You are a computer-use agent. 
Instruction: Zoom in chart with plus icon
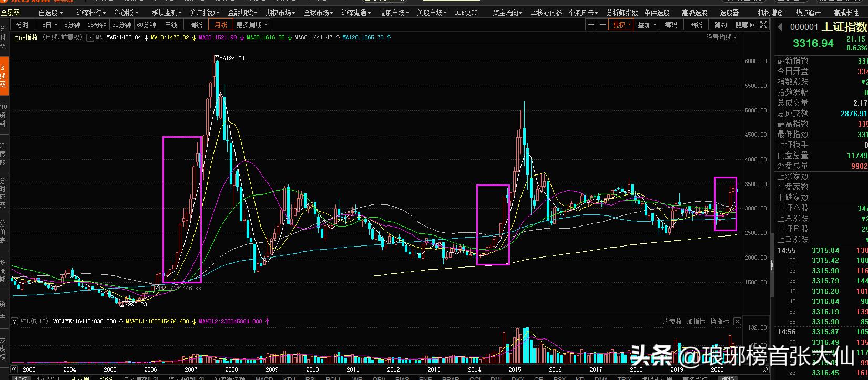[x=591, y=25]
